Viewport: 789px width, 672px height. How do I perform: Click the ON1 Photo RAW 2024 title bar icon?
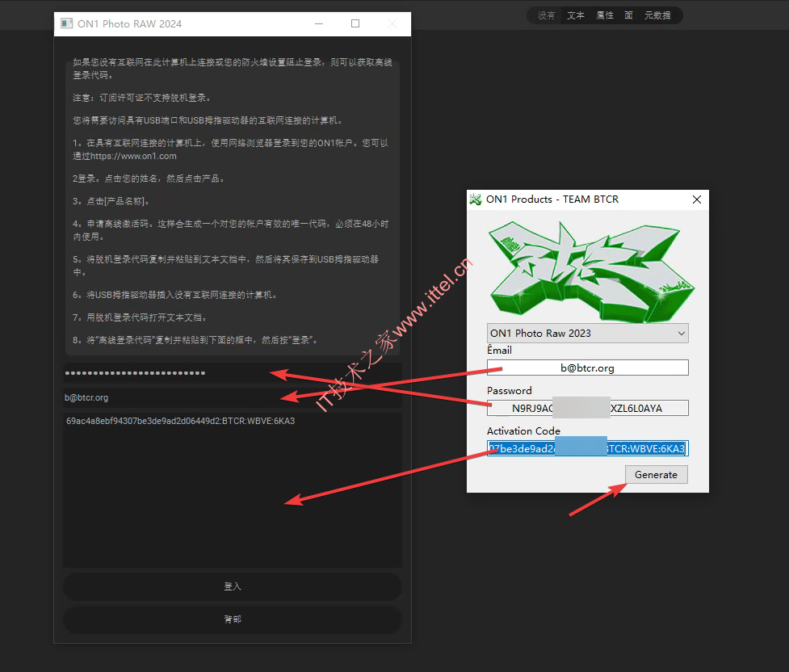[x=66, y=23]
